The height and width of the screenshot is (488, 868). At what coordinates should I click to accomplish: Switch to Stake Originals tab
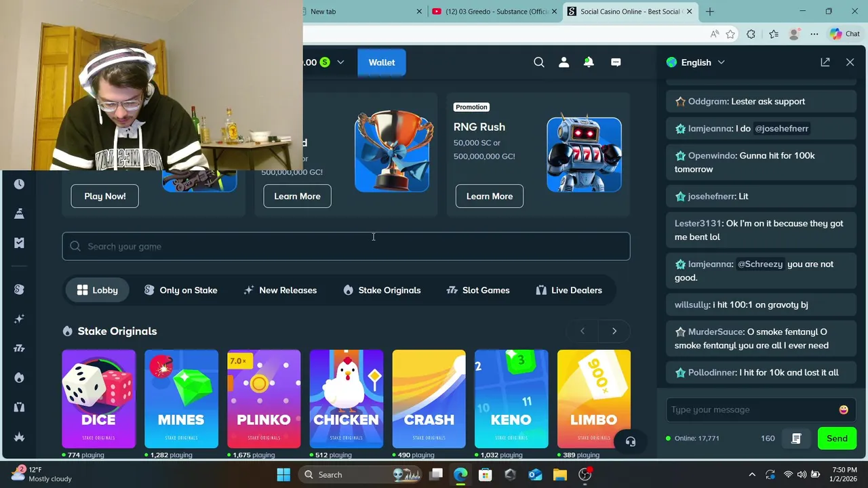click(x=382, y=290)
